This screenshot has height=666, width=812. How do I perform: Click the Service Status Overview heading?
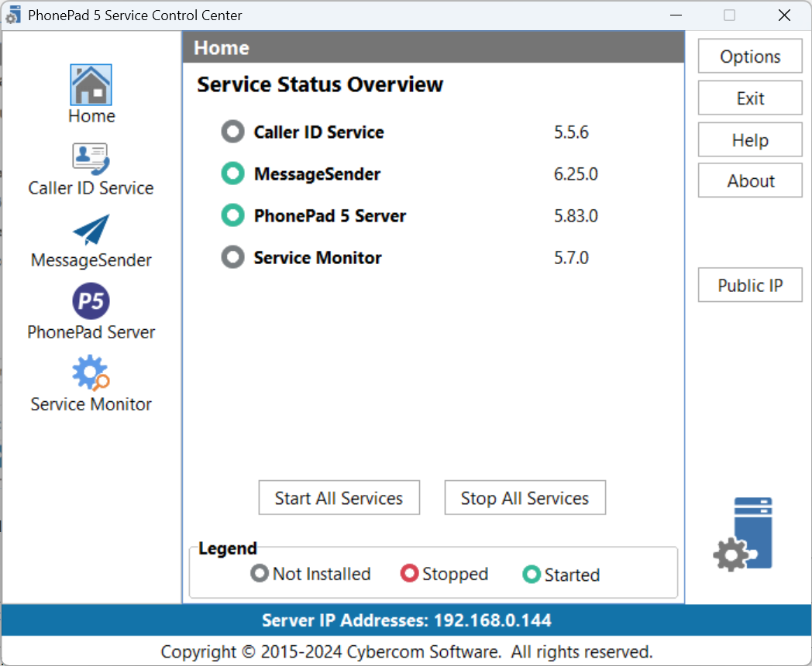click(x=320, y=84)
